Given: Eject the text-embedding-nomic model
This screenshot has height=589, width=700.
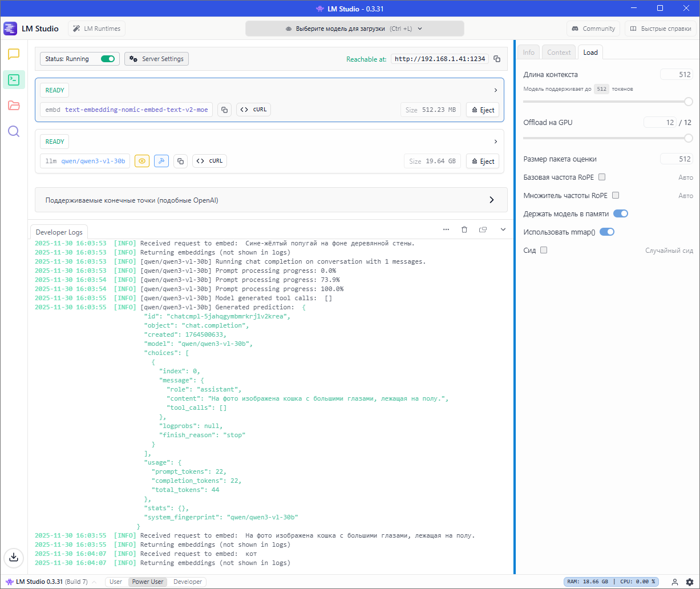Looking at the screenshot, I should pyautogui.click(x=483, y=110).
